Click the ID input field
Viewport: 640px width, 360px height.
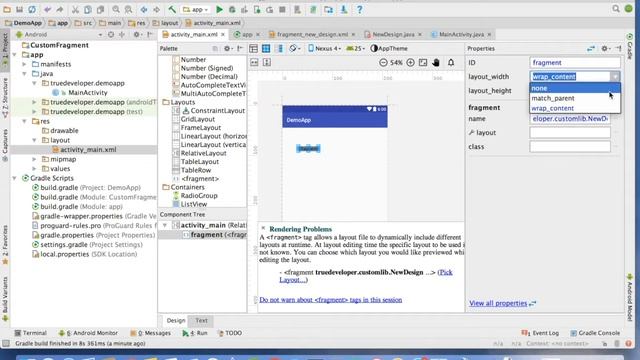[x=575, y=62]
